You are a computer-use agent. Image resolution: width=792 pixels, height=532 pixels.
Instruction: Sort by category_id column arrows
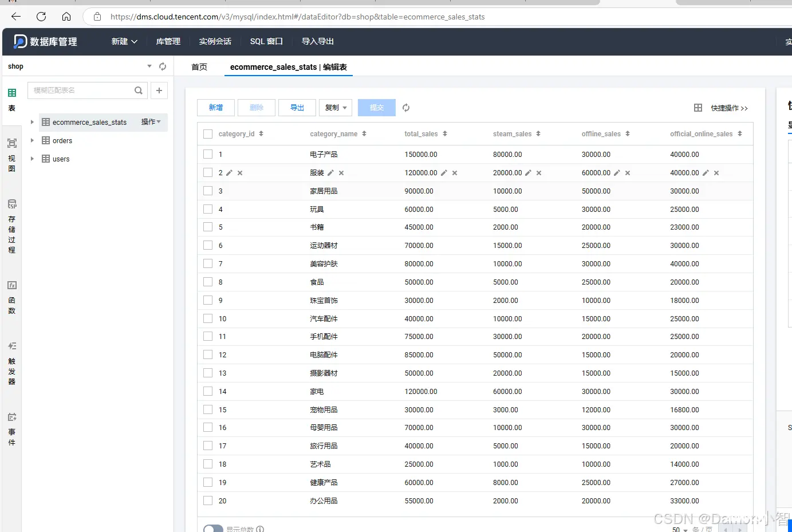click(x=261, y=134)
